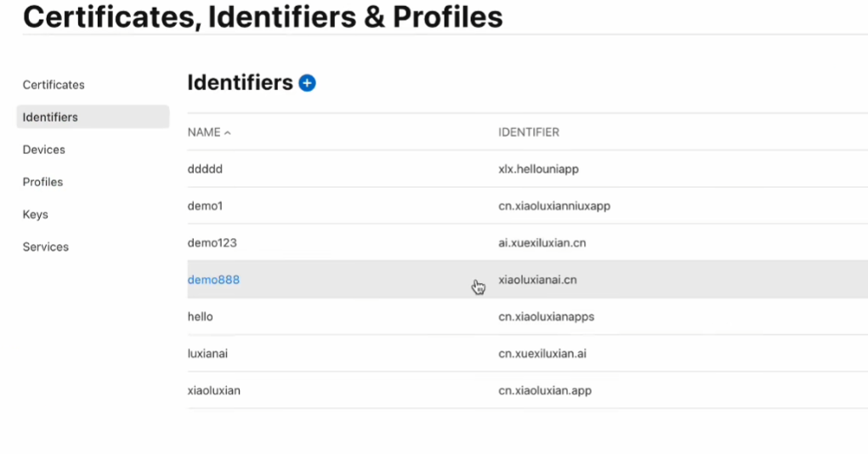Go to the Devices section
The image size is (868, 454).
44,150
